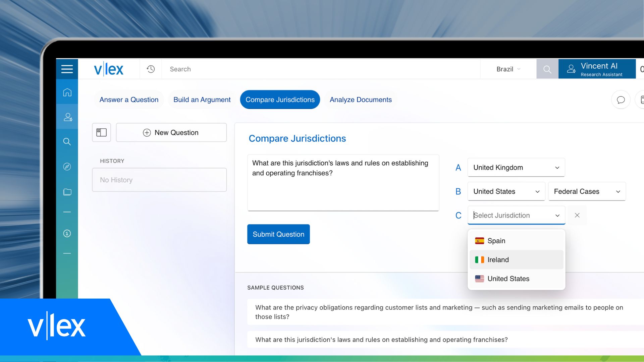Open the compass explore icon
The image size is (644, 362).
pos(67,167)
